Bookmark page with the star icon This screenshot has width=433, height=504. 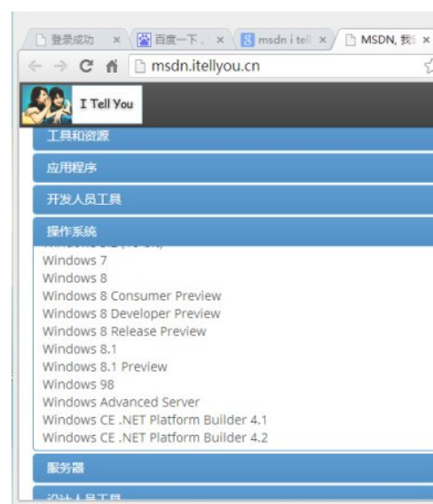[429, 67]
